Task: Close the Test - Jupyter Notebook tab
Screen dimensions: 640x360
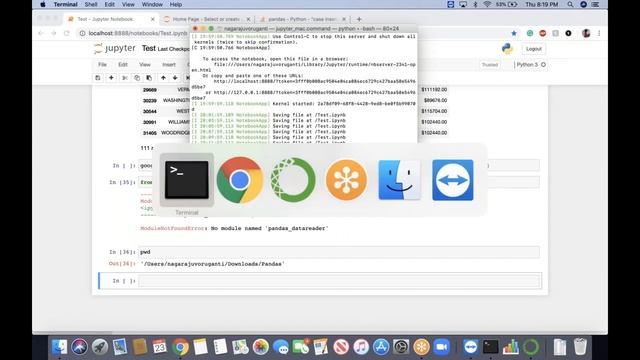Action: click(153, 19)
